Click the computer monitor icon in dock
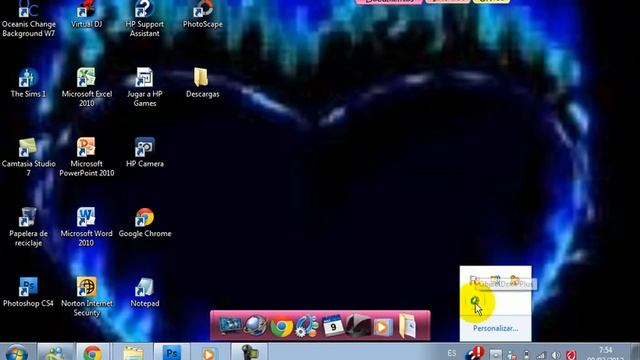This screenshot has width=640, height=360. pos(230,326)
